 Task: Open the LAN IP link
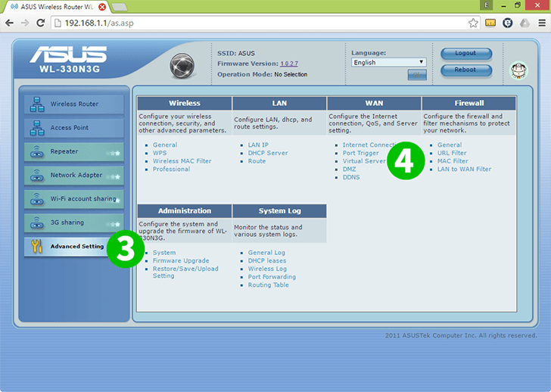[x=258, y=145]
